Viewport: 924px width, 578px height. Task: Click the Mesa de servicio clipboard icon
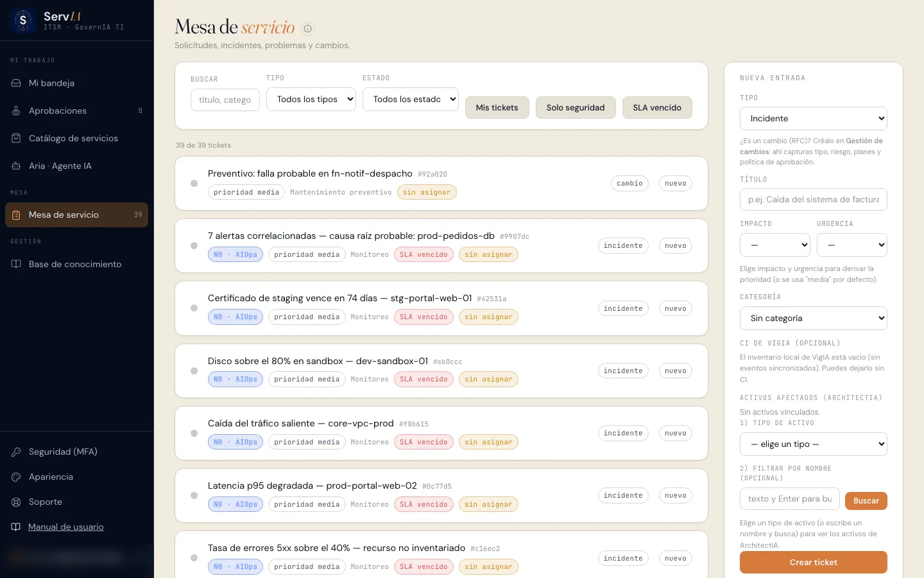click(16, 215)
